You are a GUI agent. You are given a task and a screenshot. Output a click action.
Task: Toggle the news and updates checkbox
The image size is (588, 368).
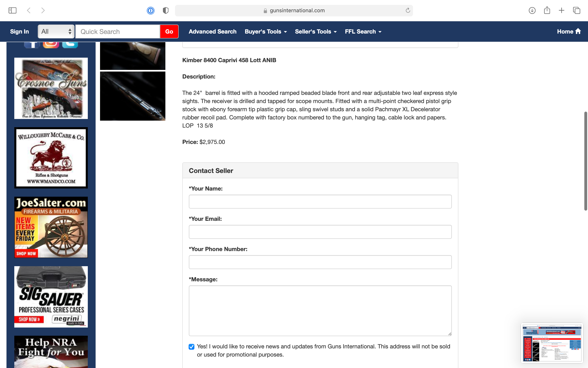coord(192,347)
